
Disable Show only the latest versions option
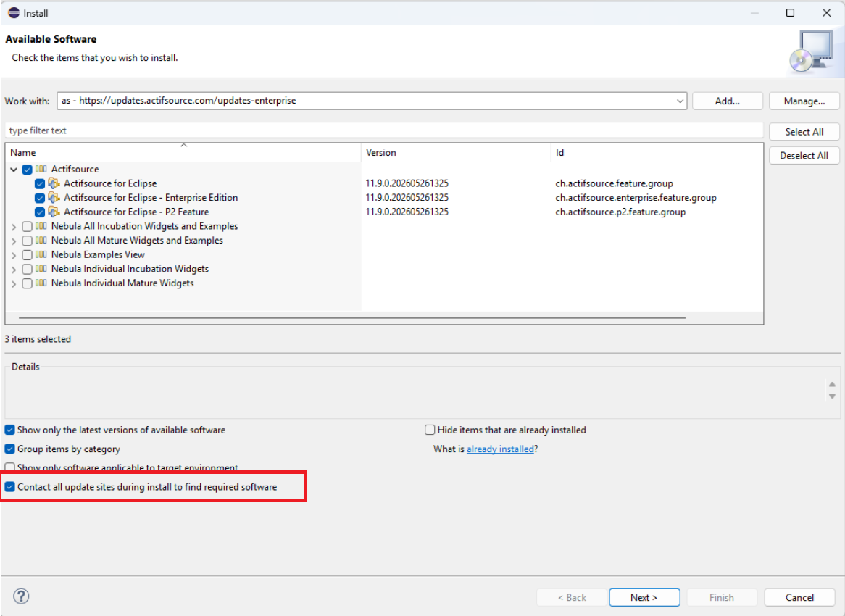[9, 430]
